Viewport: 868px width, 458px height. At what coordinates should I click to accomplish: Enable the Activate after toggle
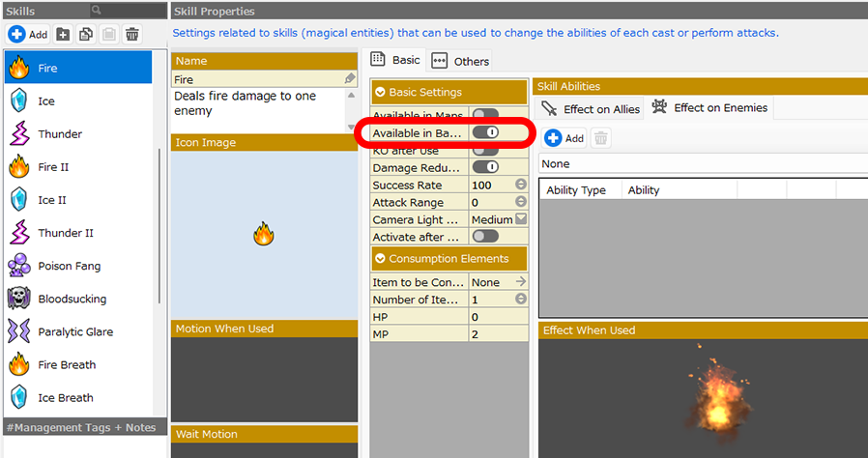(485, 236)
